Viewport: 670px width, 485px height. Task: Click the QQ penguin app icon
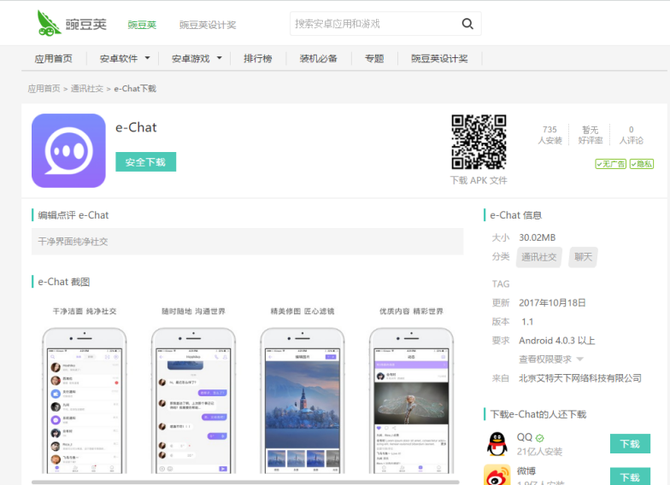(x=497, y=444)
